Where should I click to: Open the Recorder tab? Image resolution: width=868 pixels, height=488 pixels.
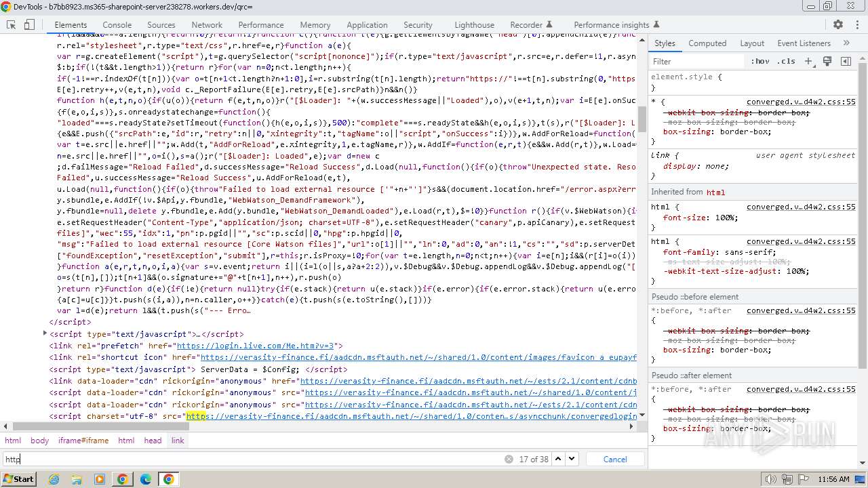[531, 24]
